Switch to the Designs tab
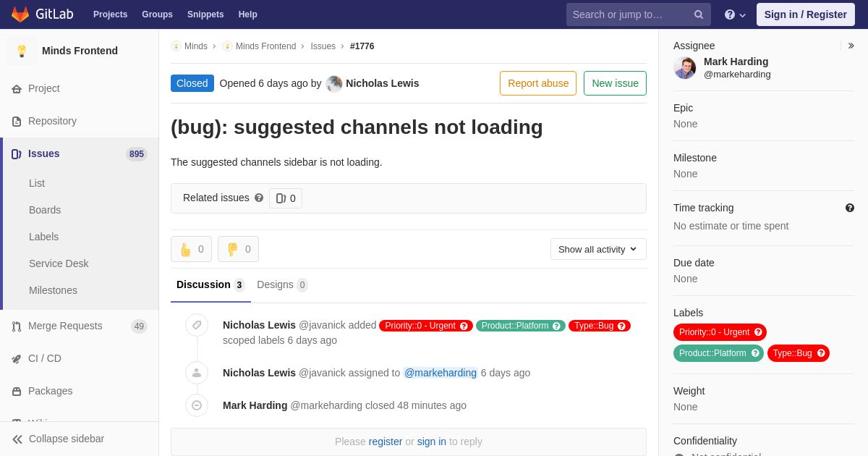Image resolution: width=868 pixels, height=456 pixels. tap(282, 285)
